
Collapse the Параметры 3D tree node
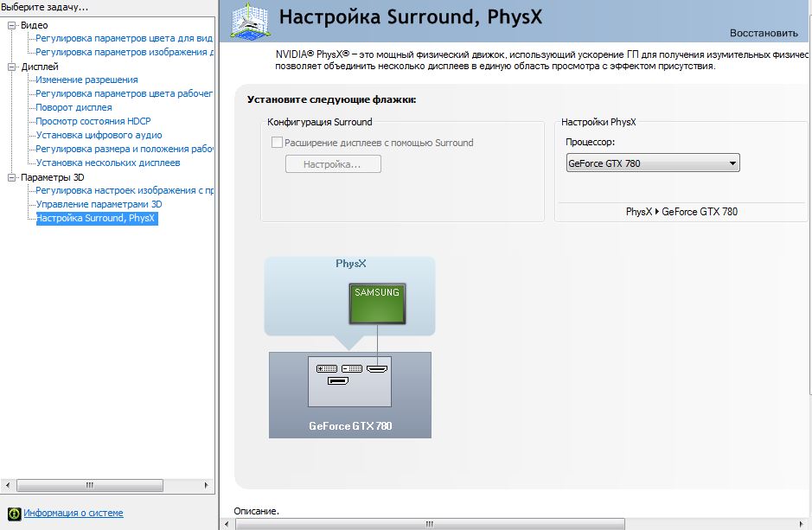12,177
